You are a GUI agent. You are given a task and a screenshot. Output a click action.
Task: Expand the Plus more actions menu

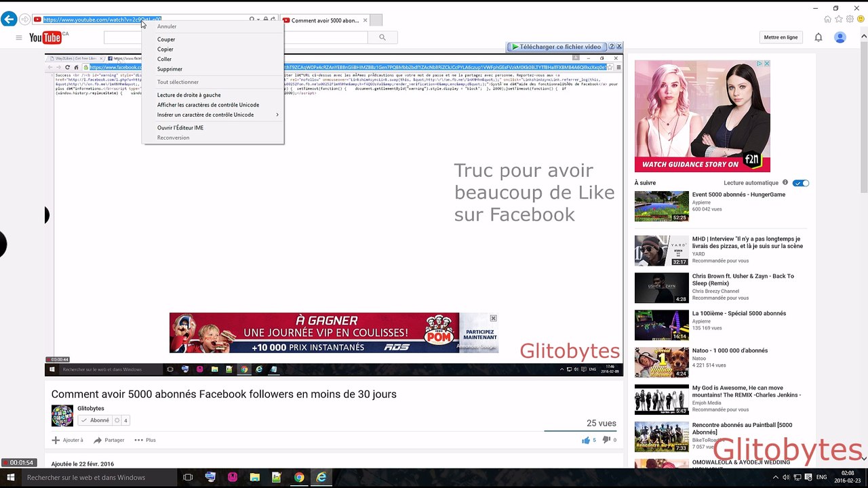(145, 440)
